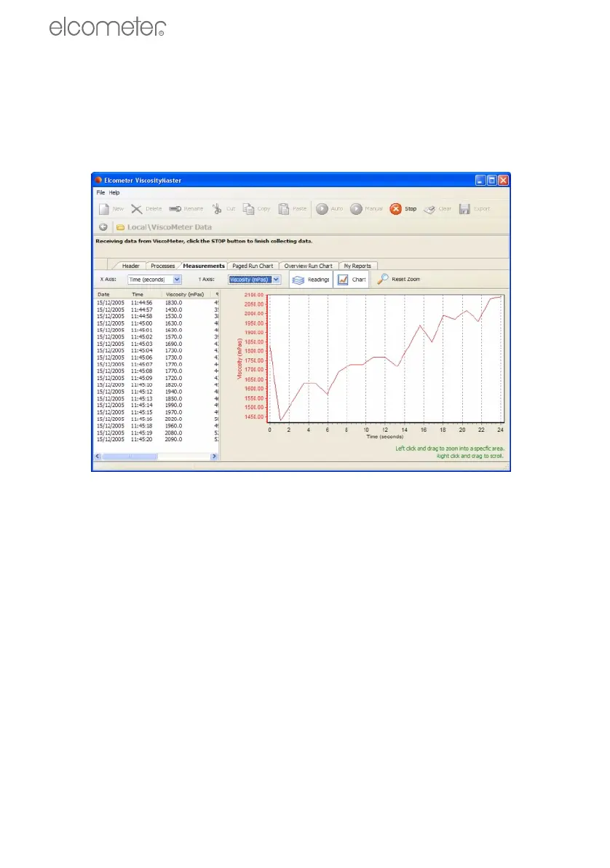Click the table's left scroll arrow
This screenshot has height=868, width=610.
point(98,457)
